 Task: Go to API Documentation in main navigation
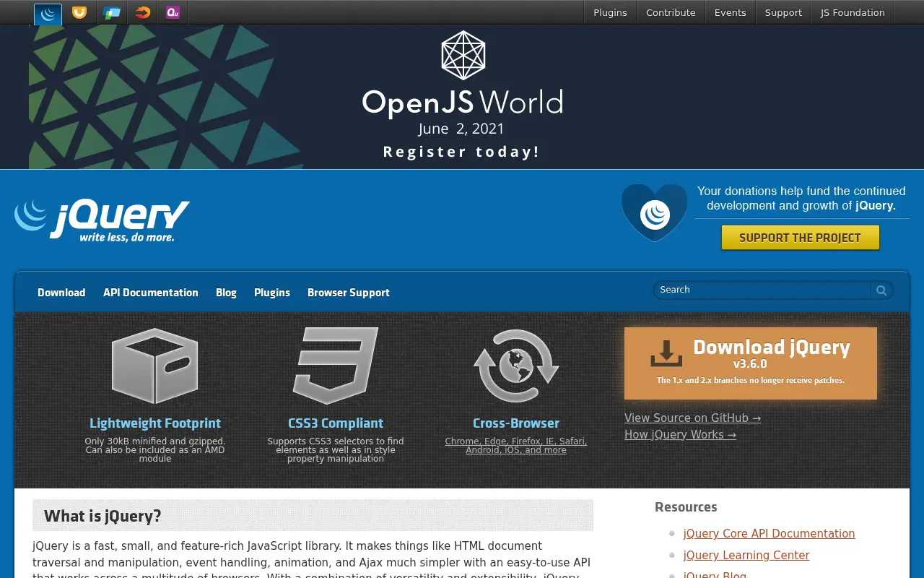[151, 293]
